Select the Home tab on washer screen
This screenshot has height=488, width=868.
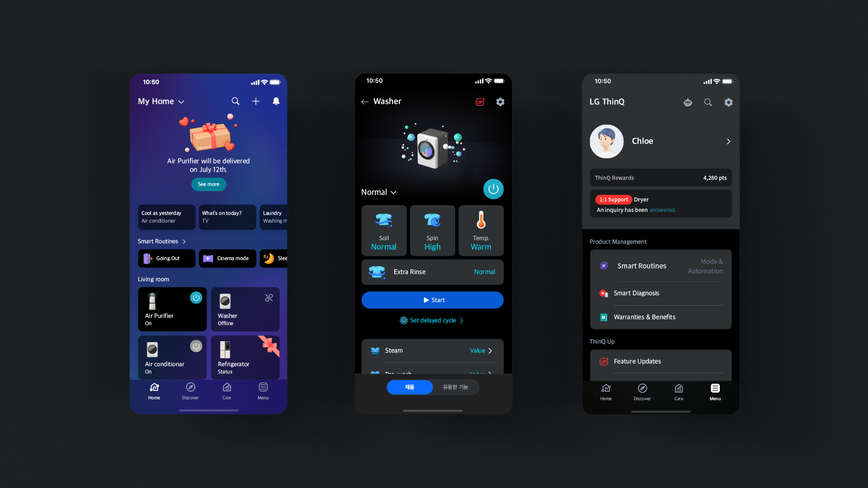coord(410,387)
